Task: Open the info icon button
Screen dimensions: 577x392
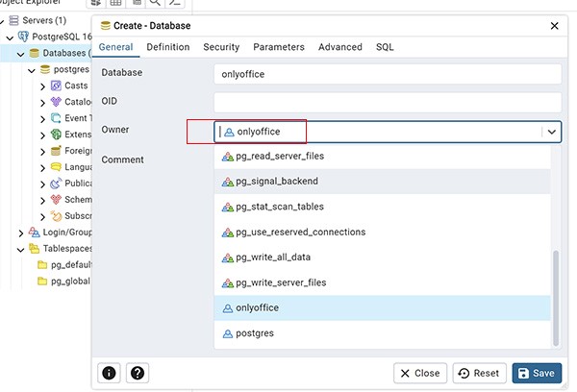Action: pyautogui.click(x=109, y=373)
